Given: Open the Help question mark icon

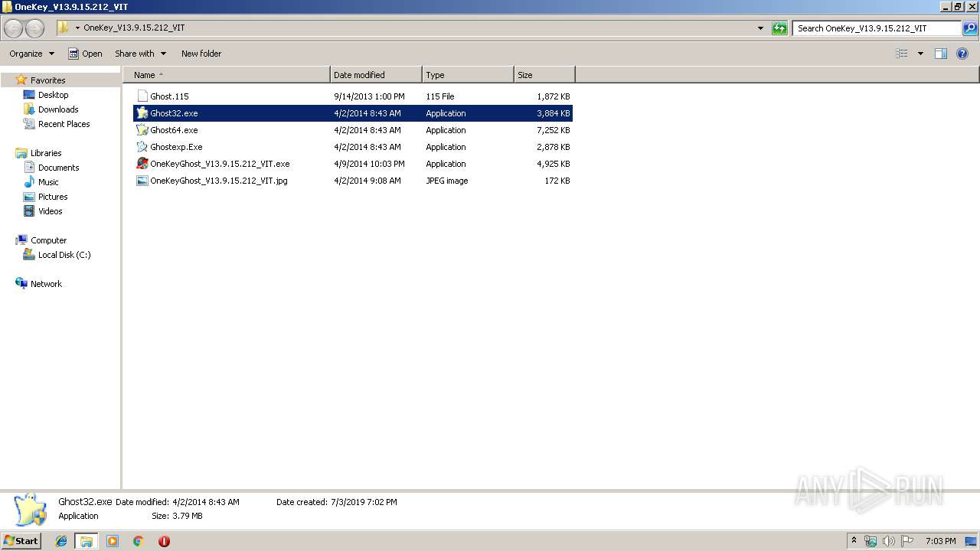Looking at the screenshot, I should pos(963,54).
